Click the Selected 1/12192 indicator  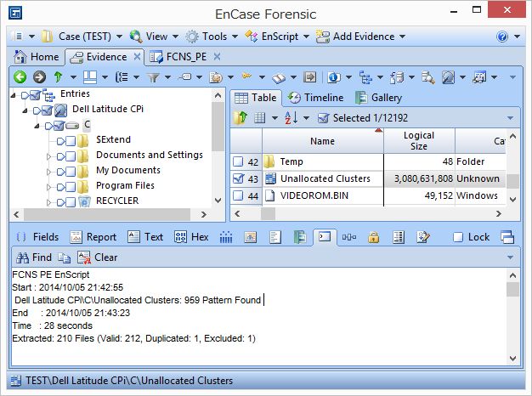point(363,118)
